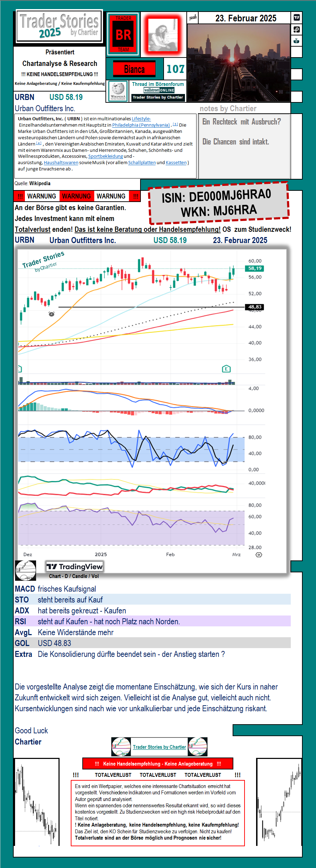Click the Bianca portrait image with red frame
Screen dimensions: 316x868
pyautogui.click(x=163, y=35)
